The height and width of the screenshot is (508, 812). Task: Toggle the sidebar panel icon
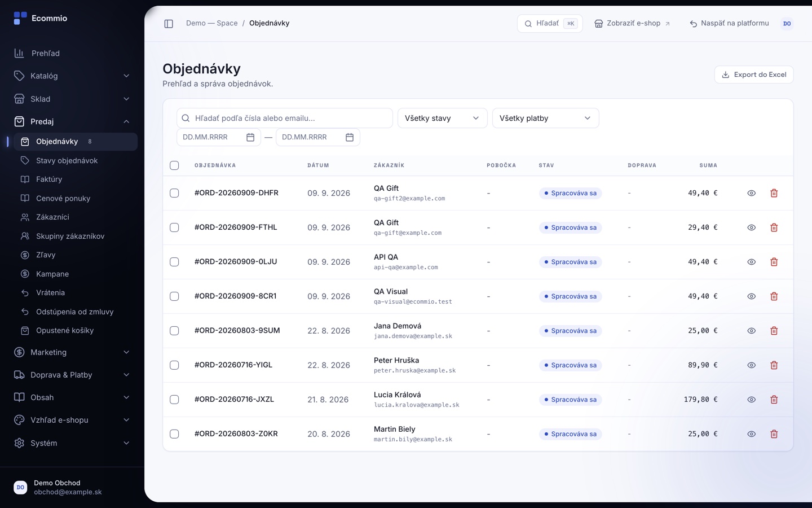tap(169, 24)
